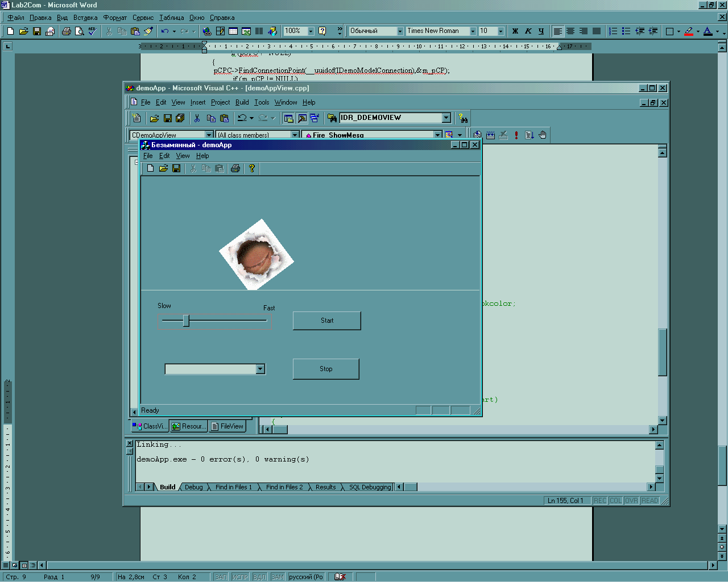Click Word highlight color button

pyautogui.click(x=689, y=31)
